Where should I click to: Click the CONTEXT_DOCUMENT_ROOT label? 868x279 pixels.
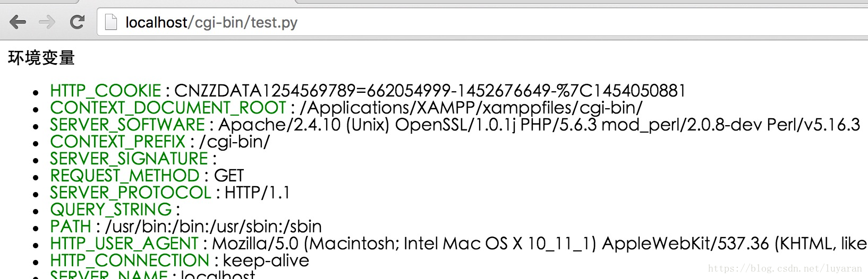tap(168, 108)
